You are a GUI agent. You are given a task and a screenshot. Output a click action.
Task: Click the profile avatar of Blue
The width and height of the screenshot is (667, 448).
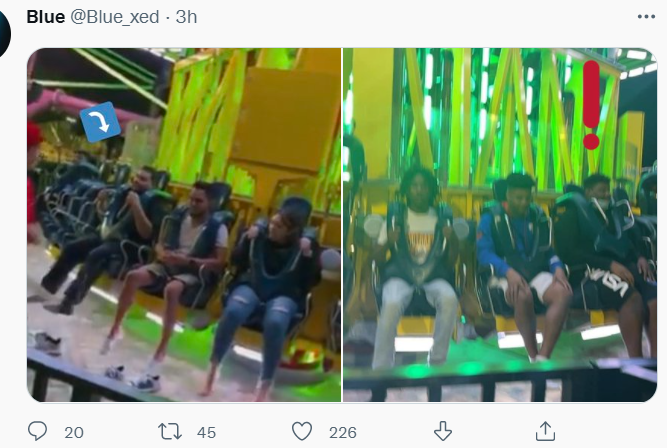tap(4, 35)
